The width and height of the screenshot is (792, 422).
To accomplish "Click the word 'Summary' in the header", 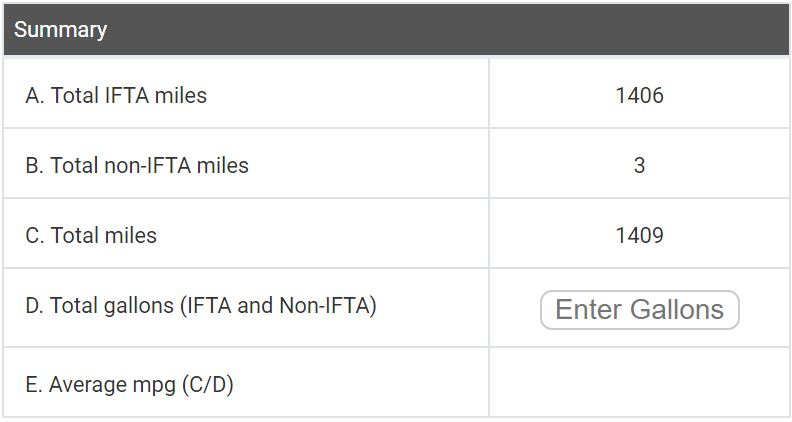I will pos(60,30).
